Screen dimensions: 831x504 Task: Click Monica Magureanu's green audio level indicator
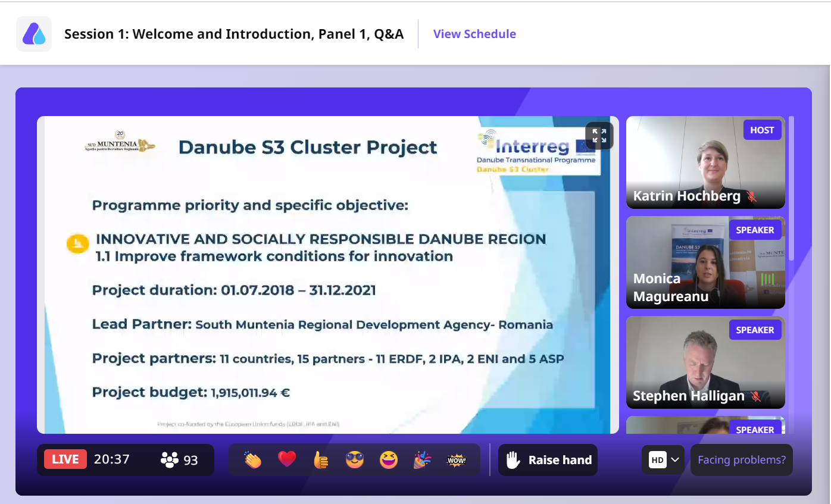point(768,279)
